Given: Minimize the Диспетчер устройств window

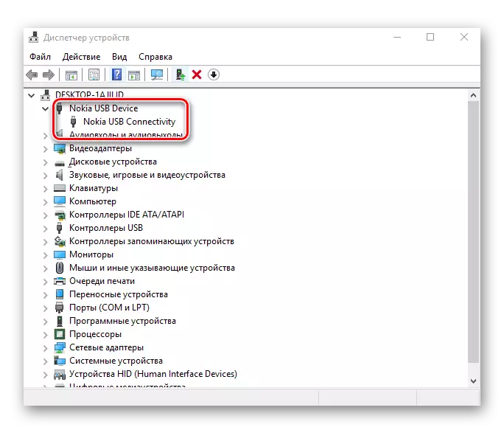Looking at the screenshot, I should [x=397, y=37].
